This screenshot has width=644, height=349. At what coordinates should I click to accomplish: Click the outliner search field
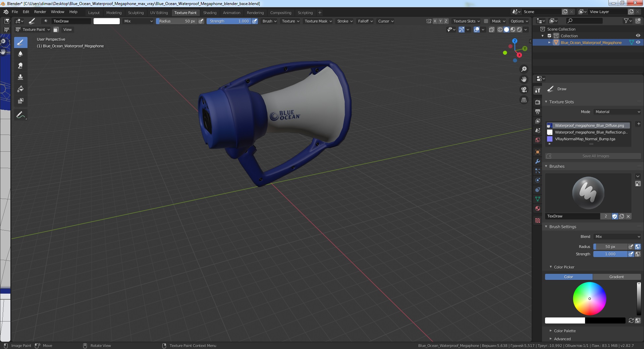(x=585, y=21)
